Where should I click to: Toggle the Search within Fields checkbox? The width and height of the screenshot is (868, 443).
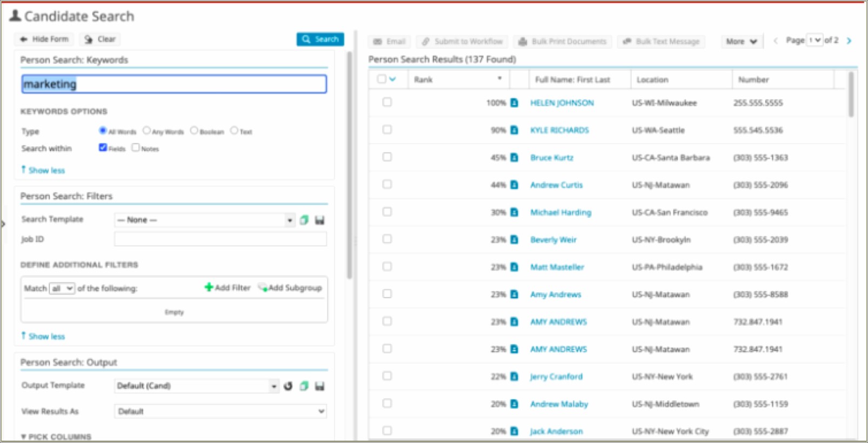coord(103,147)
